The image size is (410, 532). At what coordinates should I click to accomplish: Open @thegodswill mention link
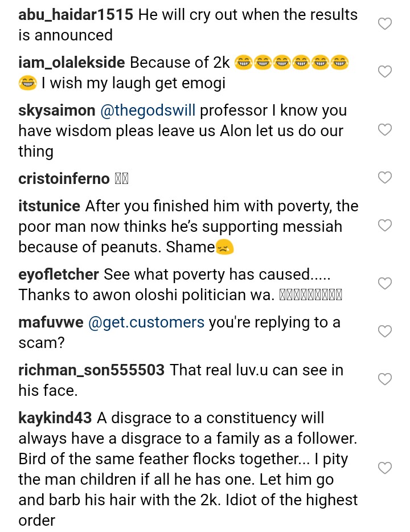pos(147,111)
